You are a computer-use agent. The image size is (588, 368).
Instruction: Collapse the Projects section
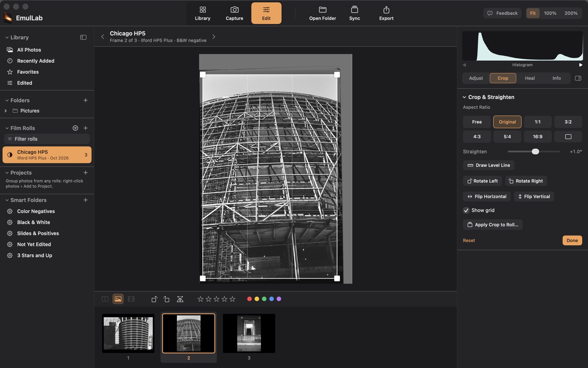tap(7, 173)
